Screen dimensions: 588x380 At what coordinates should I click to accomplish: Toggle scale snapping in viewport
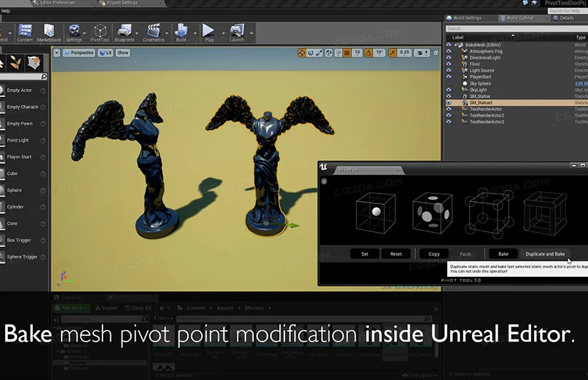(392, 53)
